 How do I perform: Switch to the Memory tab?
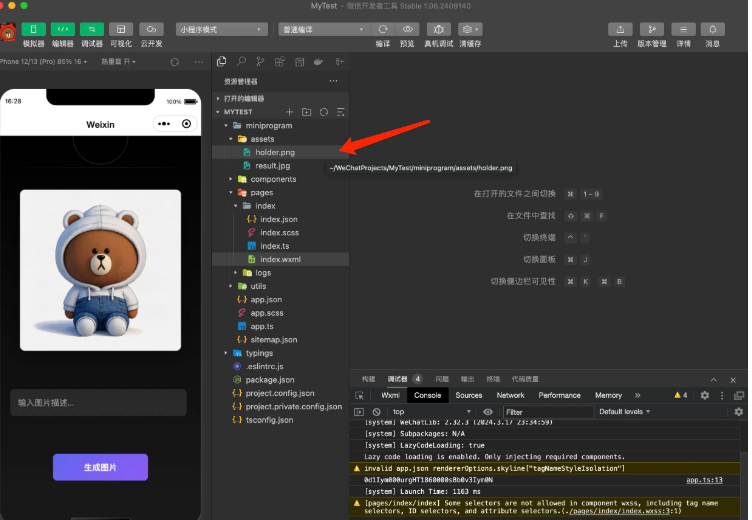tap(609, 395)
